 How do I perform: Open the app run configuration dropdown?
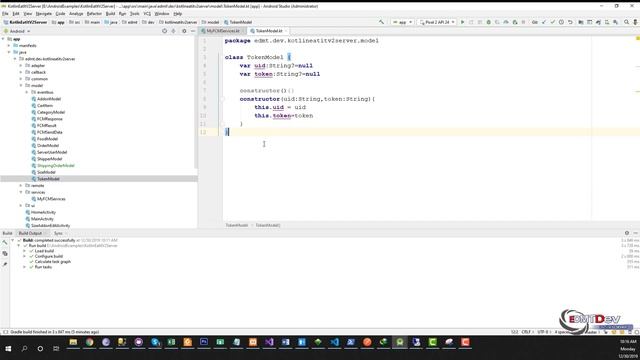click(402, 22)
